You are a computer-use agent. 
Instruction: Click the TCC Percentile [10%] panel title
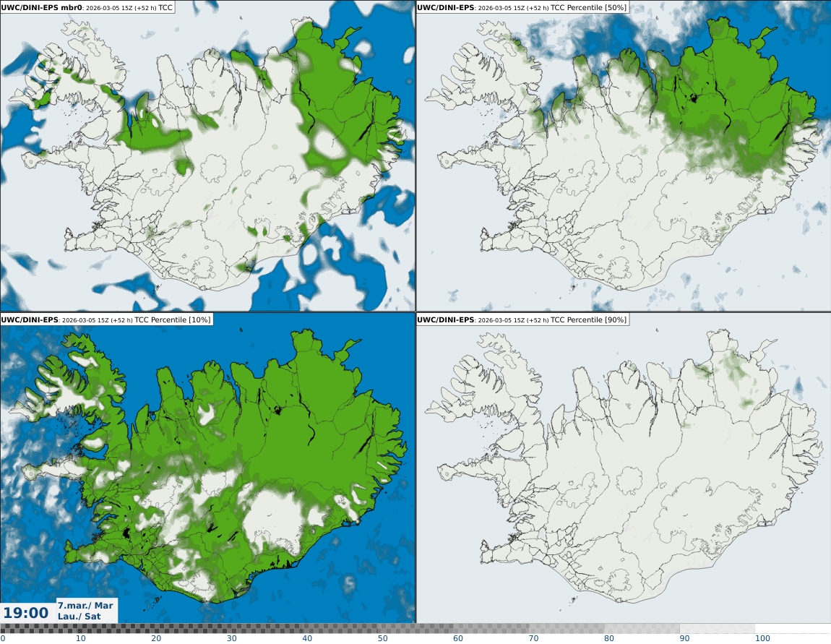pyautogui.click(x=106, y=319)
